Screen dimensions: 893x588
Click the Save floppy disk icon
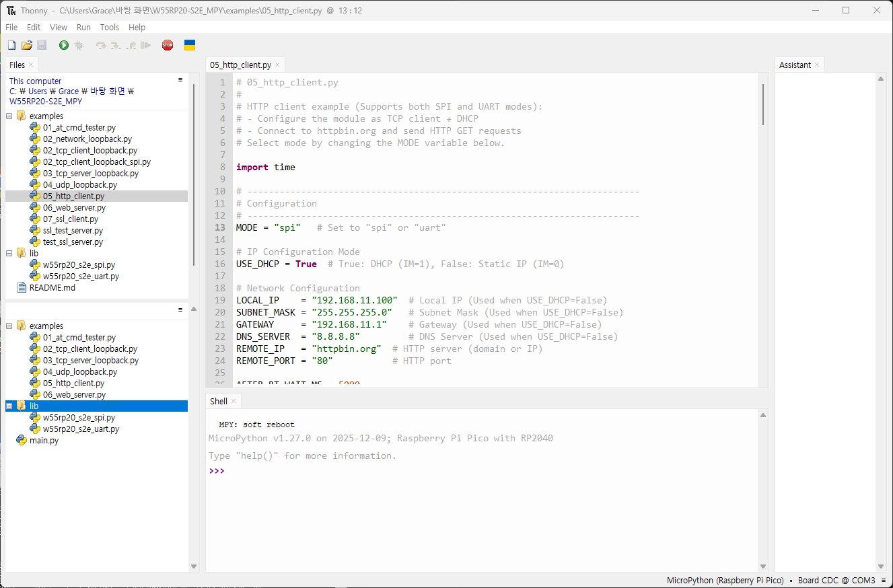coord(42,45)
